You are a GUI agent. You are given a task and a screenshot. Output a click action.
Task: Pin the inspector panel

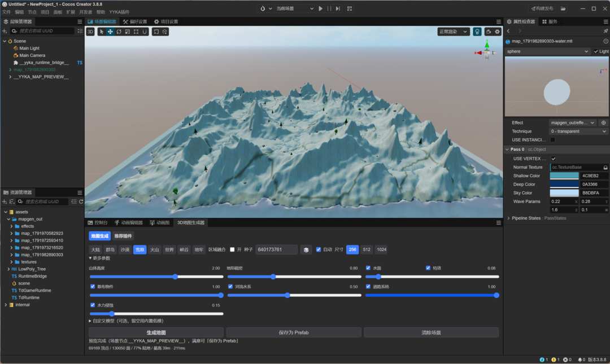[x=605, y=30]
